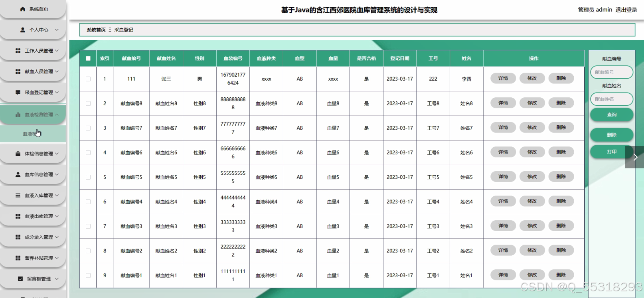Click the grid icon beside 血液出库管理
This screenshot has height=298, width=644.
point(18,216)
